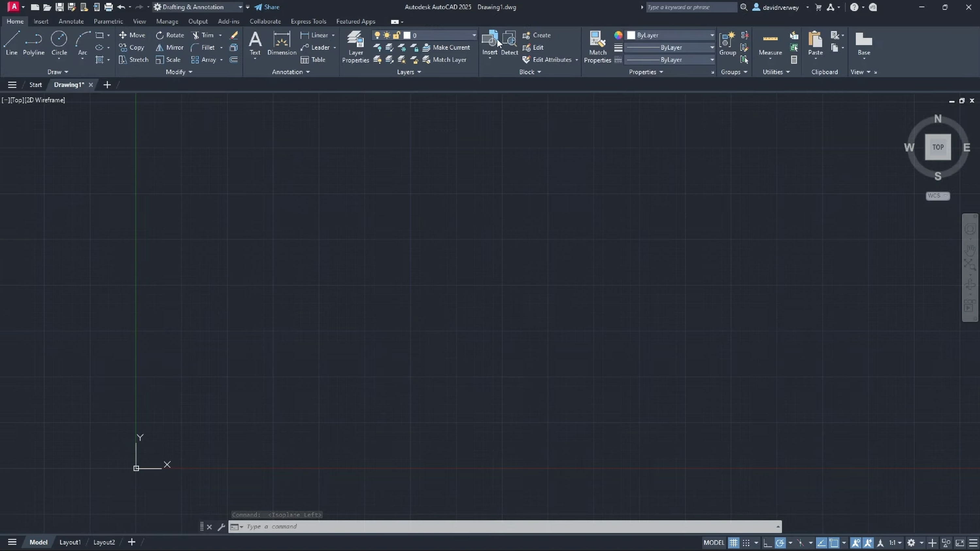Insert a Table with the Table tool
The width and height of the screenshot is (980, 551).
tap(313, 59)
